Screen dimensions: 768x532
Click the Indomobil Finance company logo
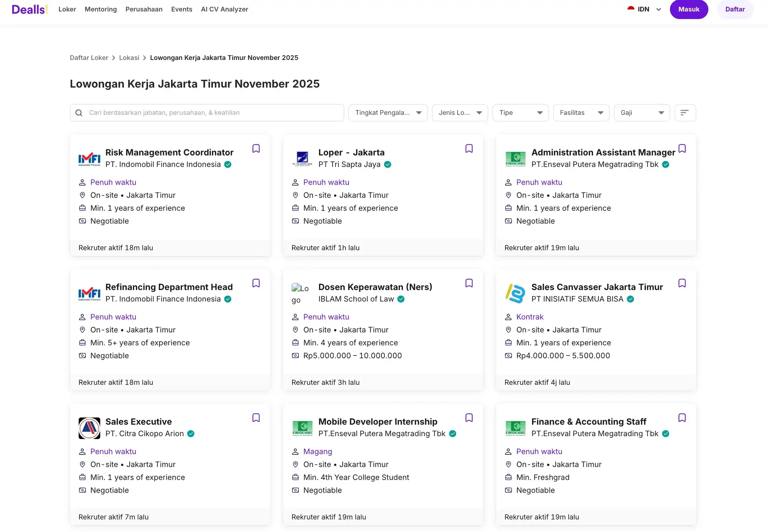click(89, 158)
